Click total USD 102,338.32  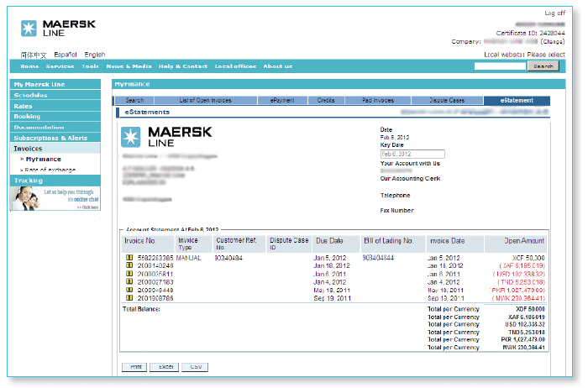coord(525,324)
